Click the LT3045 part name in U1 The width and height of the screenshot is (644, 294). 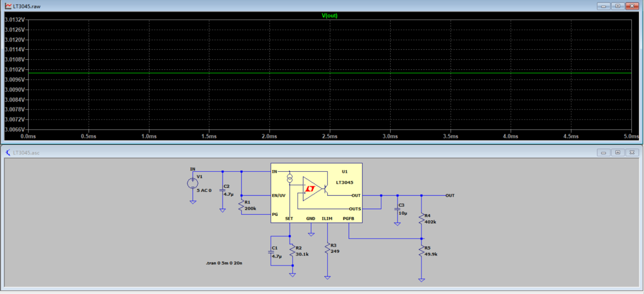pyautogui.click(x=344, y=182)
